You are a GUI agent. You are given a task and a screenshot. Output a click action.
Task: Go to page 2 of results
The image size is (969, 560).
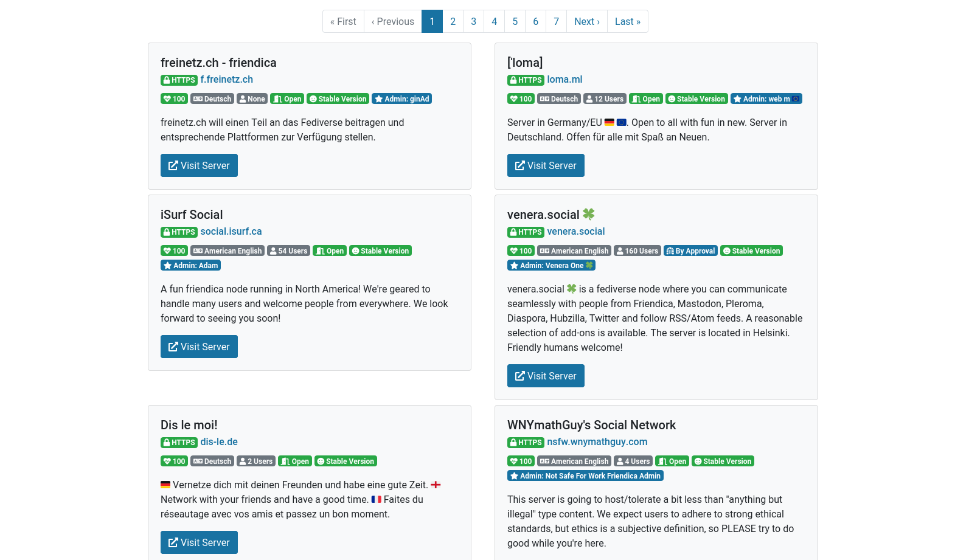pyautogui.click(x=453, y=22)
